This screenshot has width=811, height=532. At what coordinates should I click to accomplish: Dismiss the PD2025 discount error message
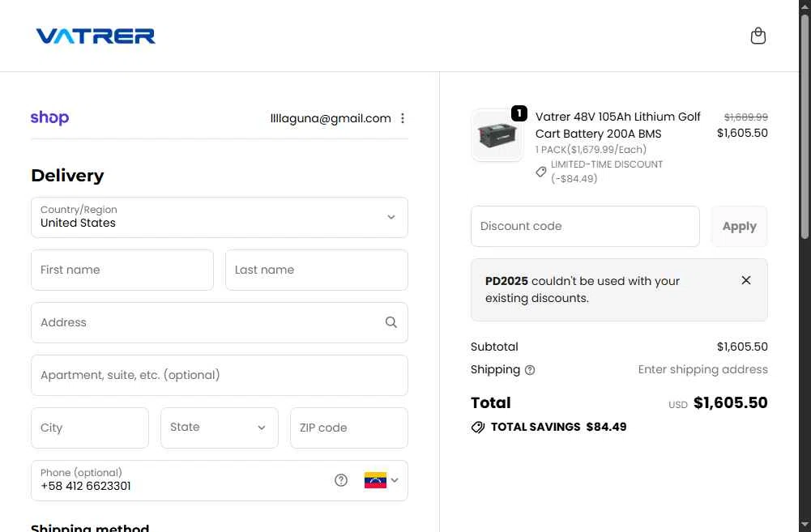746,280
